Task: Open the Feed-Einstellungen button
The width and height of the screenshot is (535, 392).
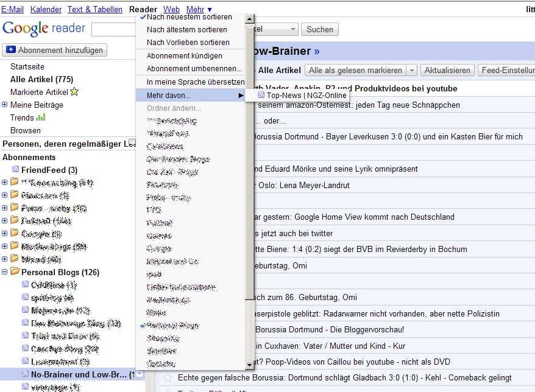Action: 506,71
